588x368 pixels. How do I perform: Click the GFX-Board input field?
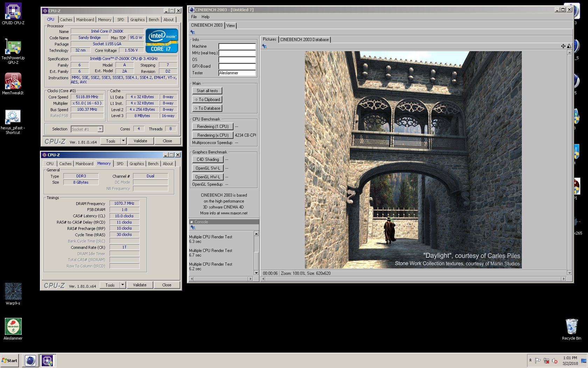click(x=237, y=66)
